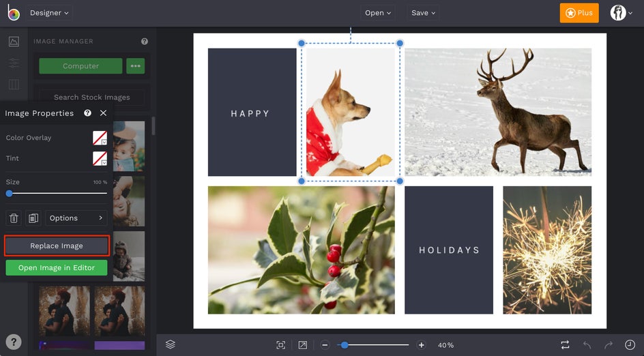The width and height of the screenshot is (644, 356).
Task: Open the Layouts sidebar icon
Action: point(14,84)
